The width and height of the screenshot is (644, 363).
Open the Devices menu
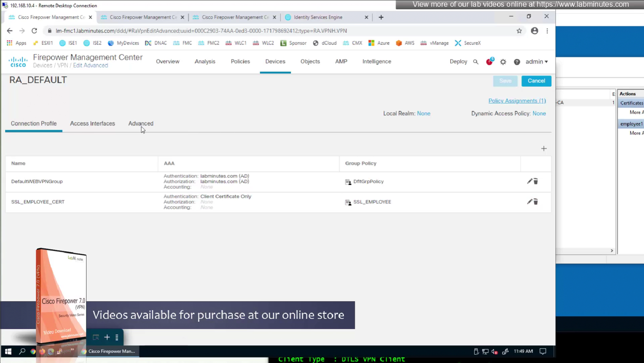point(275,62)
